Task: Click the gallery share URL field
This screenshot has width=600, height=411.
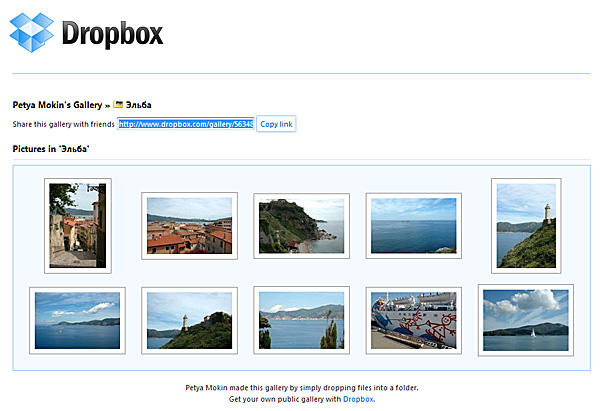Action: [x=185, y=124]
